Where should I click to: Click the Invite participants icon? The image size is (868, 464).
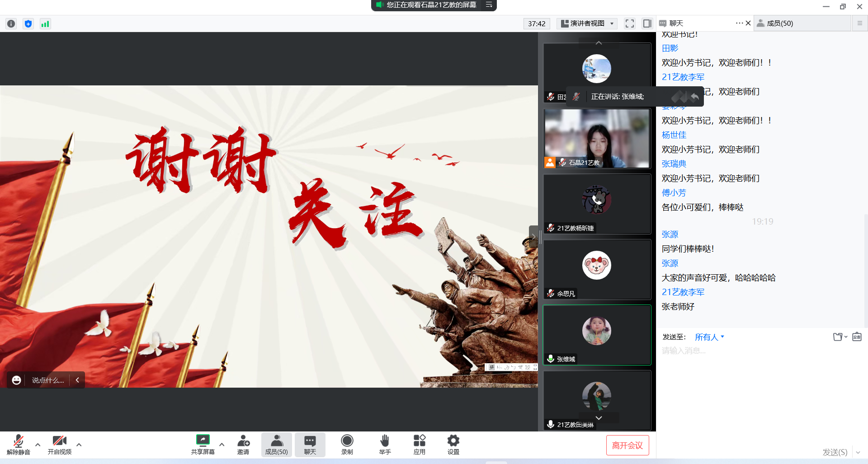point(243,445)
